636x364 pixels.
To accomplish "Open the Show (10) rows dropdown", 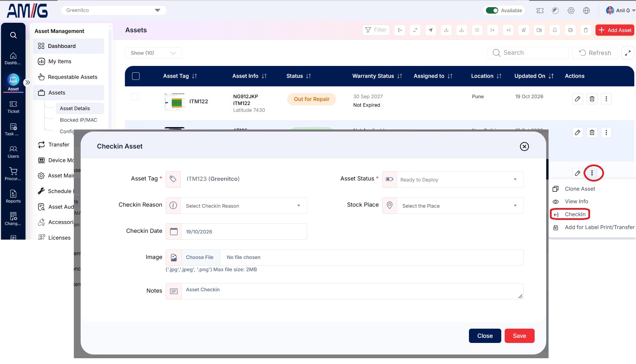I will (x=153, y=53).
